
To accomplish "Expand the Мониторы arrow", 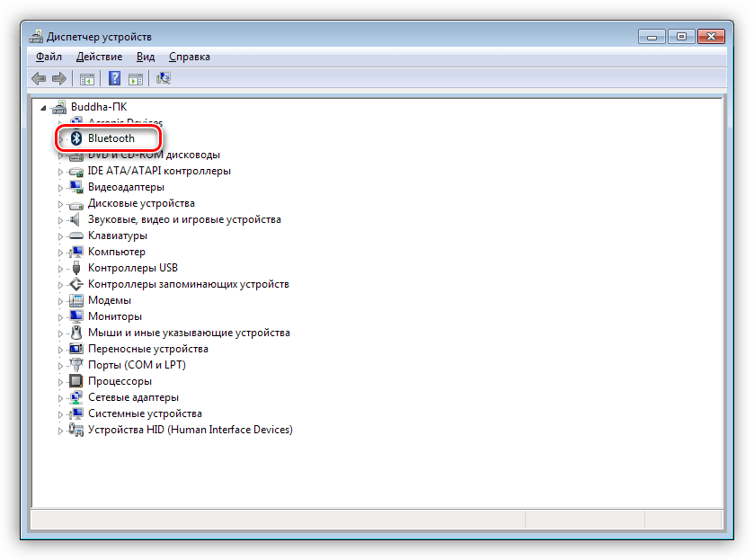I will (60, 317).
